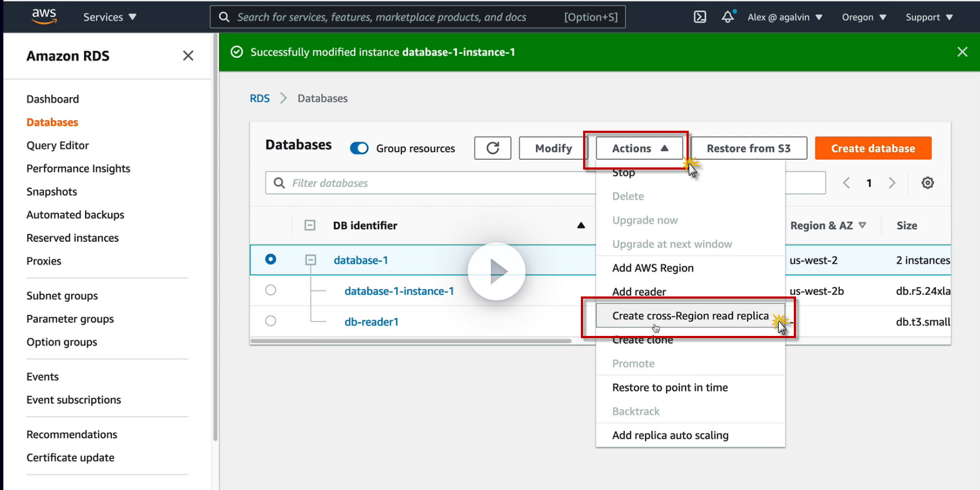Open Proxies in sidebar
The image size is (980, 490).
point(44,261)
